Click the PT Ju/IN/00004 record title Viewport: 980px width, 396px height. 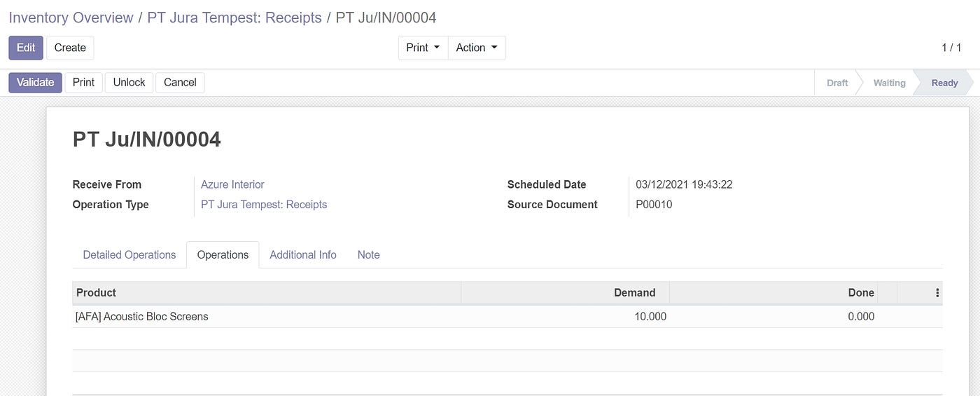point(147,139)
